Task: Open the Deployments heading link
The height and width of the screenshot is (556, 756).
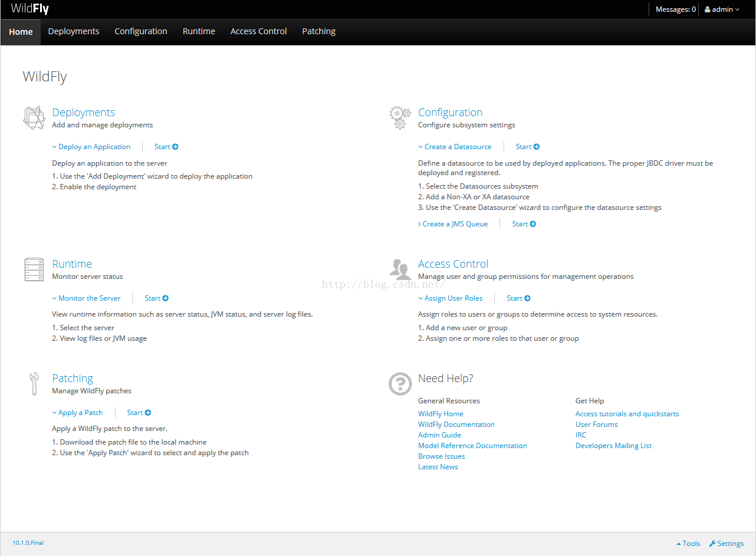Action: (x=84, y=113)
